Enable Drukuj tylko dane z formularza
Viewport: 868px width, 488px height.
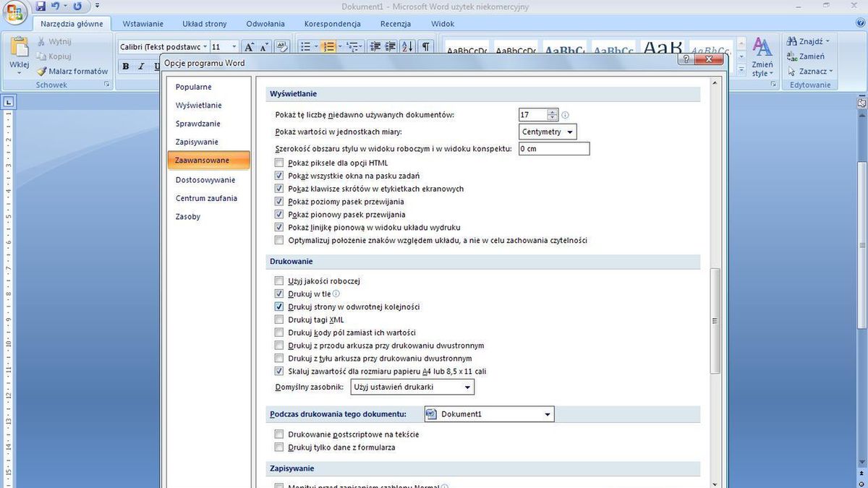click(x=279, y=448)
